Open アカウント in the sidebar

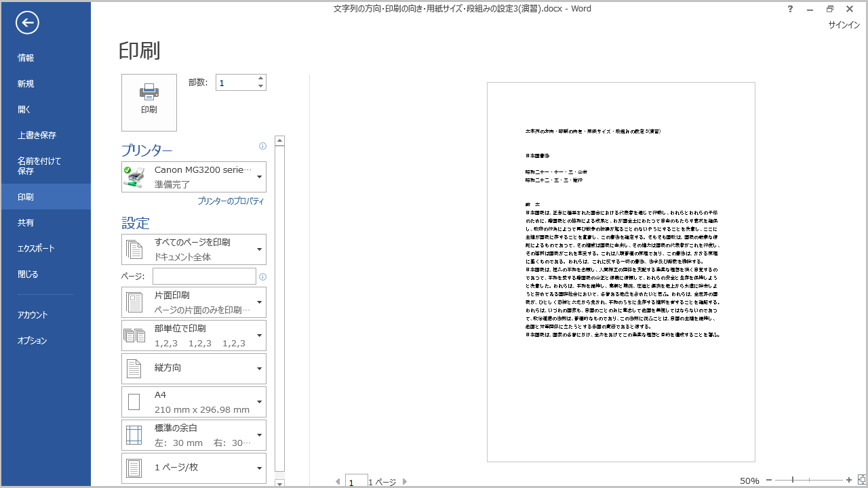(x=45, y=315)
